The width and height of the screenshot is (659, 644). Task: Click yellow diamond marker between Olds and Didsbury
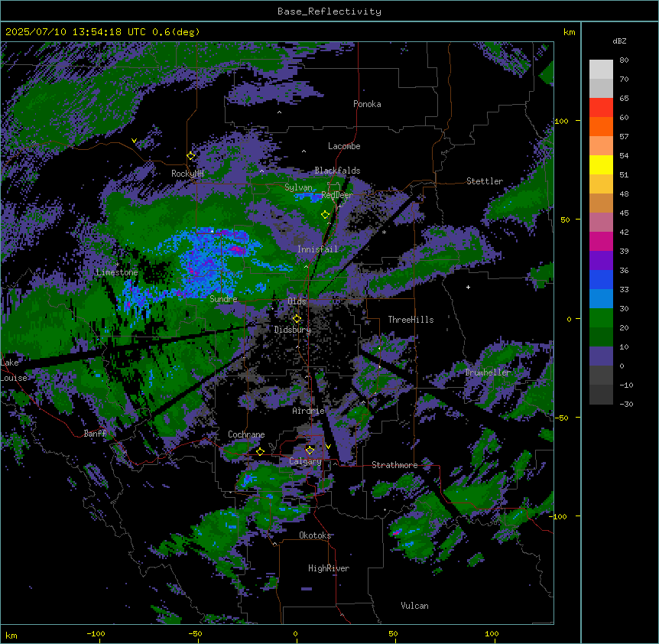pyautogui.click(x=297, y=319)
